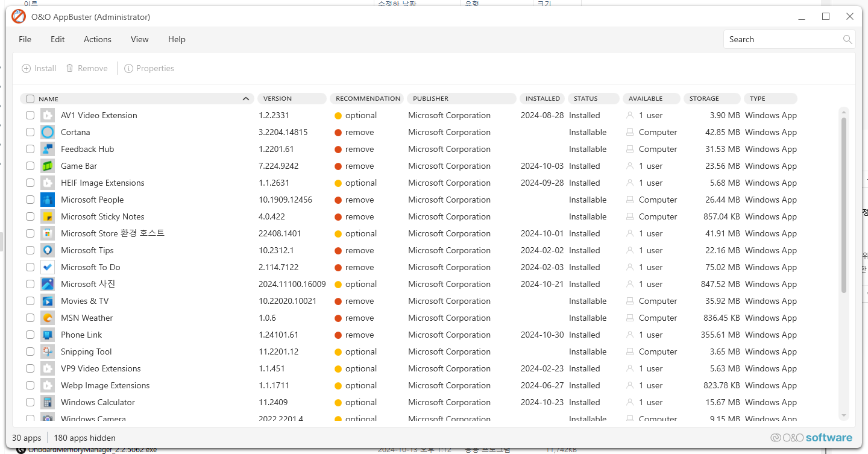Click the Feedback Hub app icon
The width and height of the screenshot is (868, 454).
click(48, 149)
